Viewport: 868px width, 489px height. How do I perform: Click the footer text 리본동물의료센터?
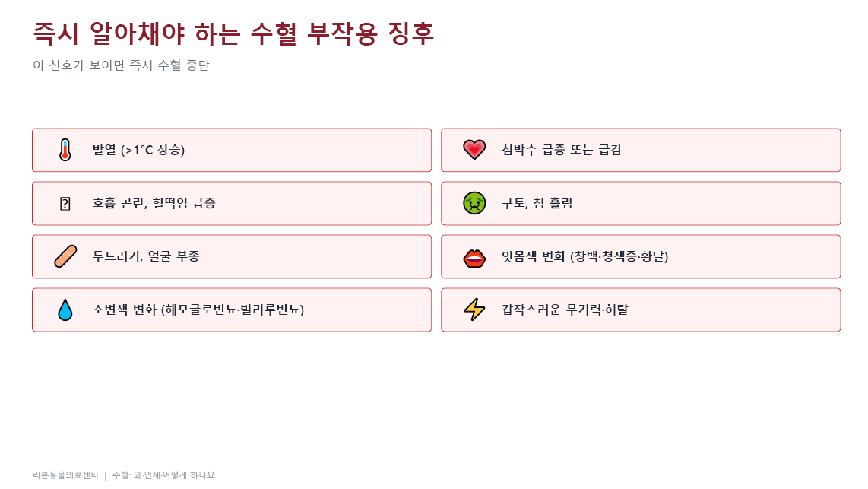[x=65, y=475]
